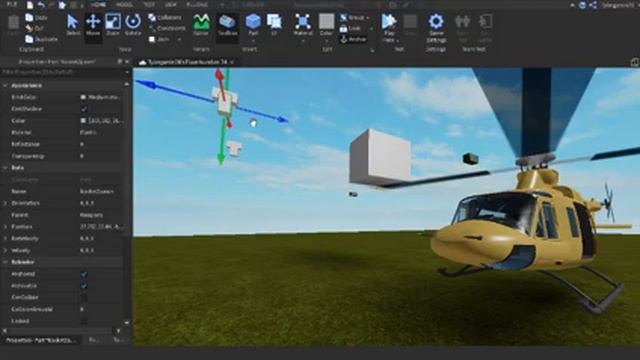Collapse the Behavior section
The image size is (640, 360).
point(5,262)
